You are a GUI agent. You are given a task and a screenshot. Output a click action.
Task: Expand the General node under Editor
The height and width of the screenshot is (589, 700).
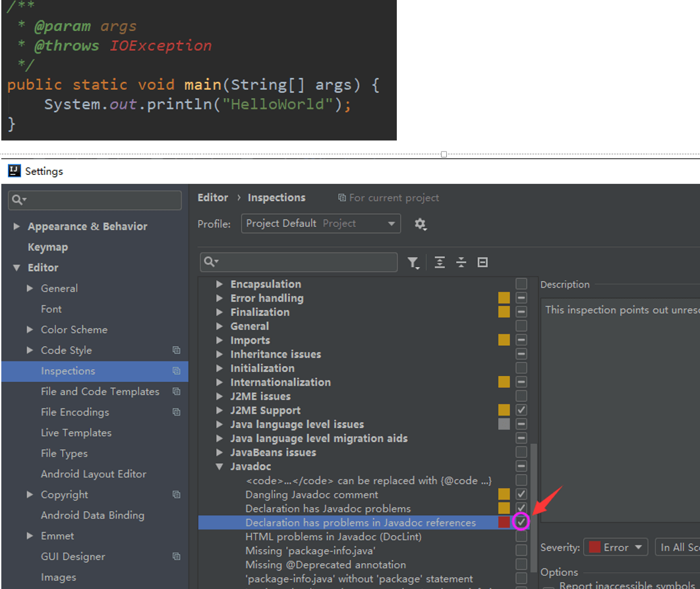point(30,288)
